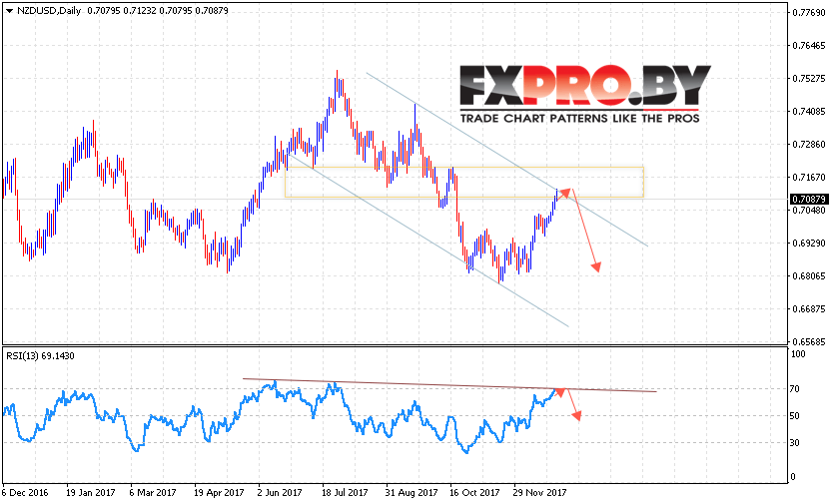Click the 19 Apr 2017 date label

[219, 493]
